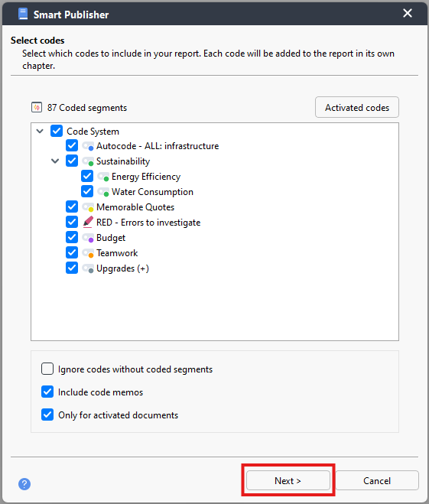Image resolution: width=429 pixels, height=504 pixels.
Task: Click the Smart Publisher book icon
Action: point(23,14)
